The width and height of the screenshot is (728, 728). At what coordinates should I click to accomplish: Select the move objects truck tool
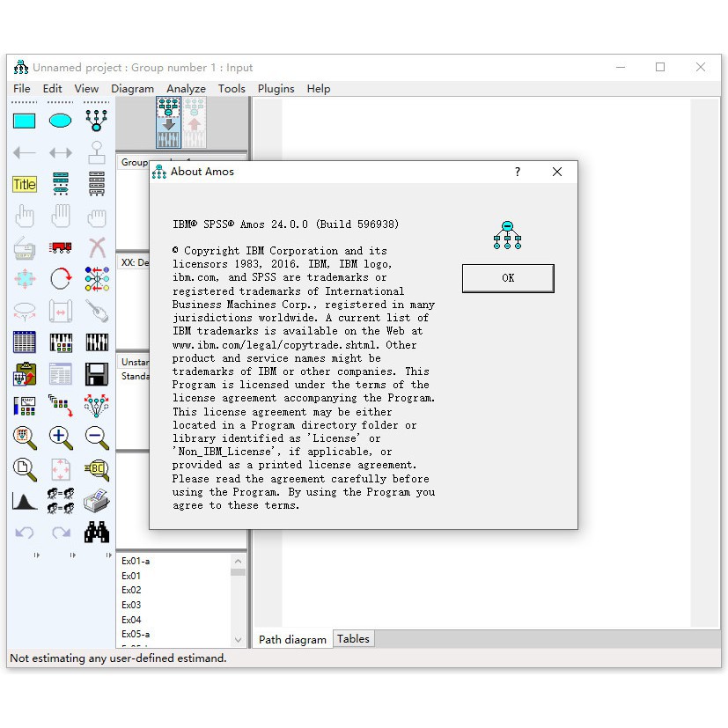click(61, 247)
